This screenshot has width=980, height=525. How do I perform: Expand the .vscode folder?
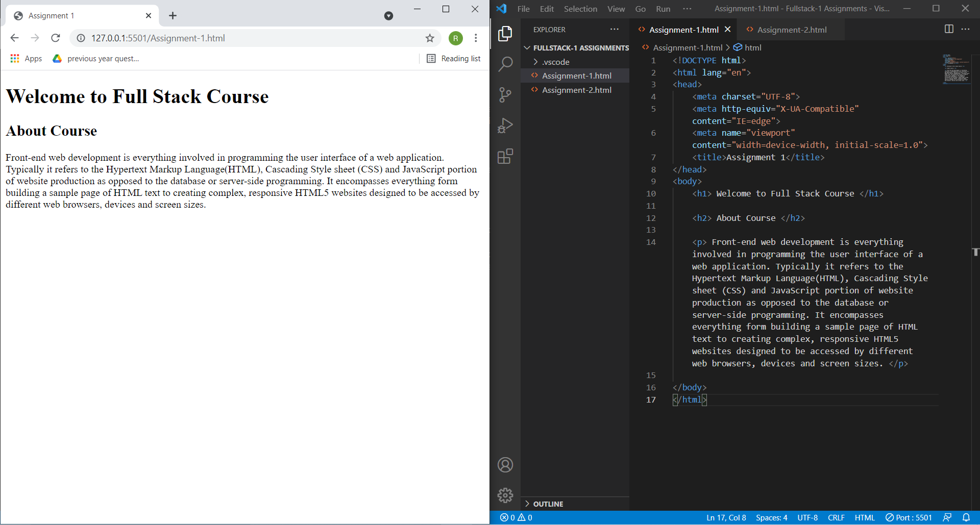click(555, 62)
